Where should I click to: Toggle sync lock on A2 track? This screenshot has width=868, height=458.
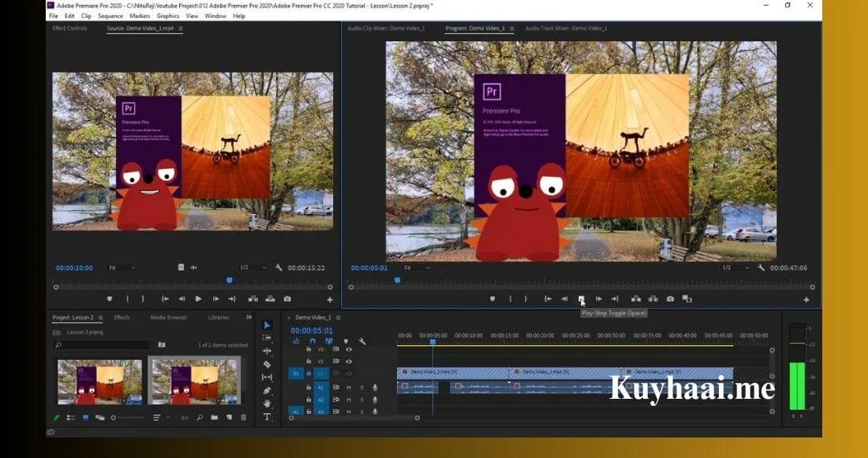(335, 400)
